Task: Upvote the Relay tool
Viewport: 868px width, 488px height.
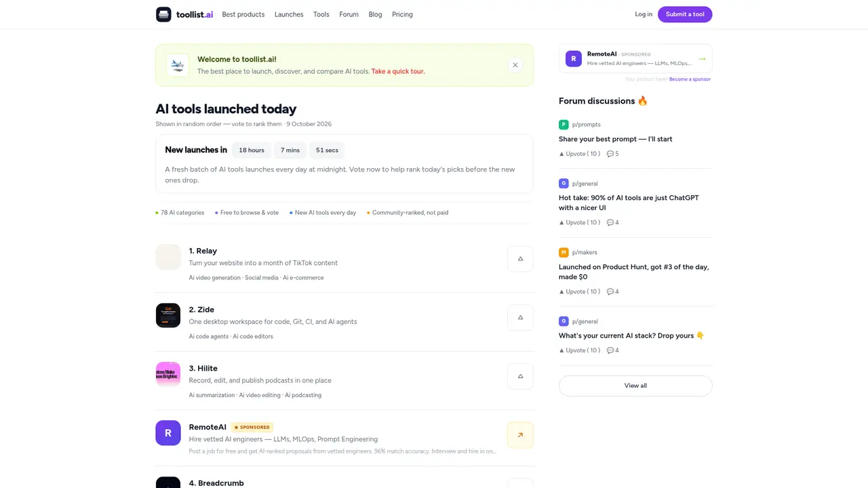Action: (520, 259)
